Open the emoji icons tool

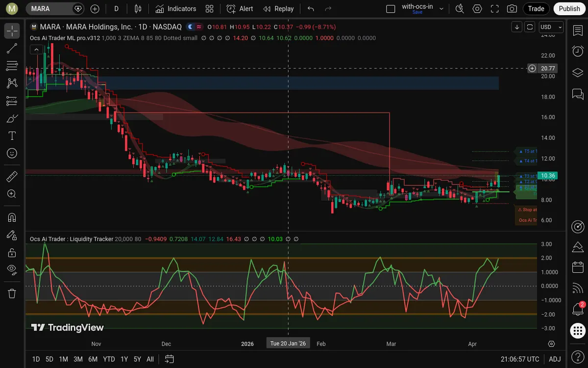(x=12, y=154)
